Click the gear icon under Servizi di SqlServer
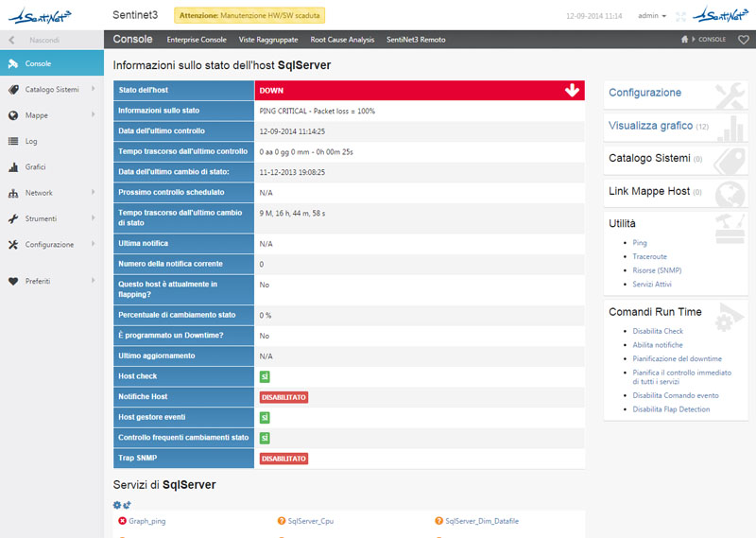756x538 pixels. click(x=117, y=505)
